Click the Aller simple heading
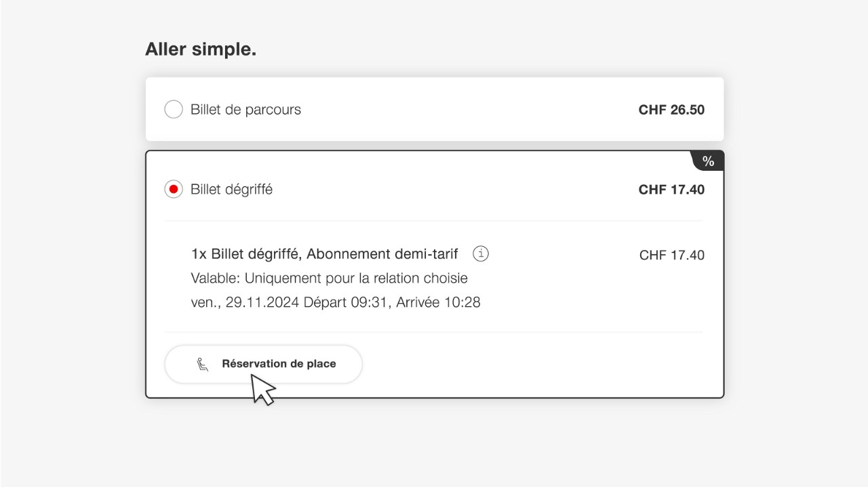 pyautogui.click(x=200, y=49)
